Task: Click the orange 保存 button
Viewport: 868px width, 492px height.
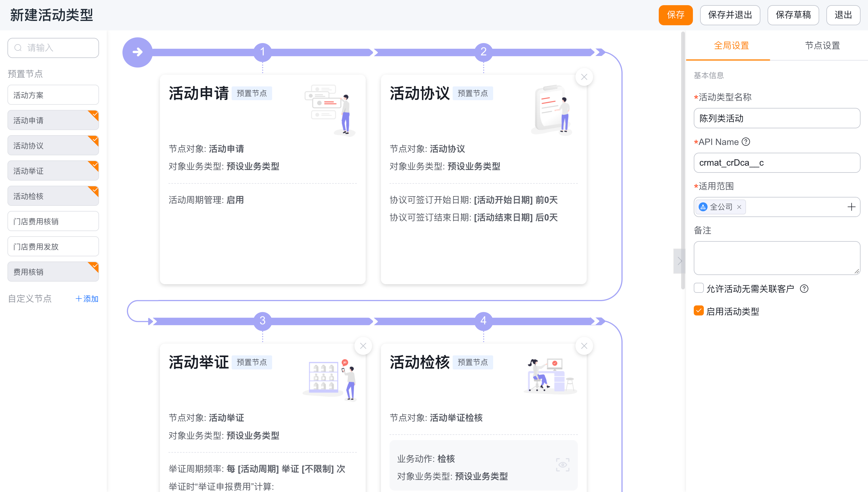Action: pos(675,15)
